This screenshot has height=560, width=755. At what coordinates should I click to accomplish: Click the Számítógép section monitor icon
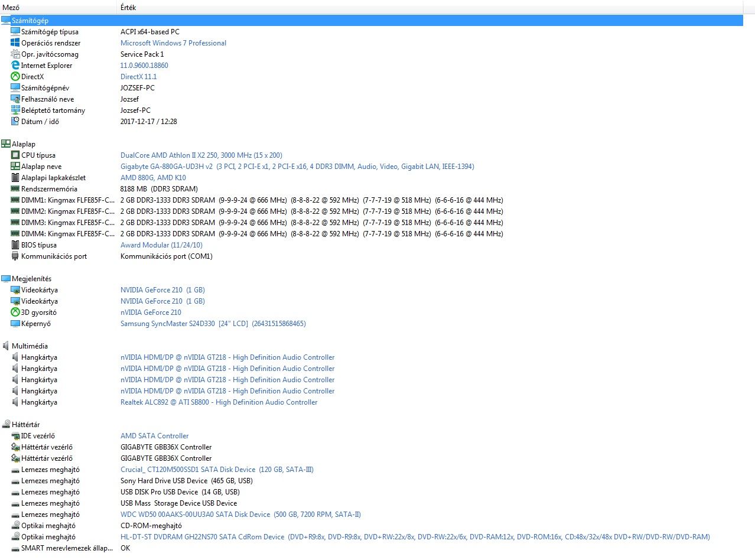pyautogui.click(x=6, y=21)
